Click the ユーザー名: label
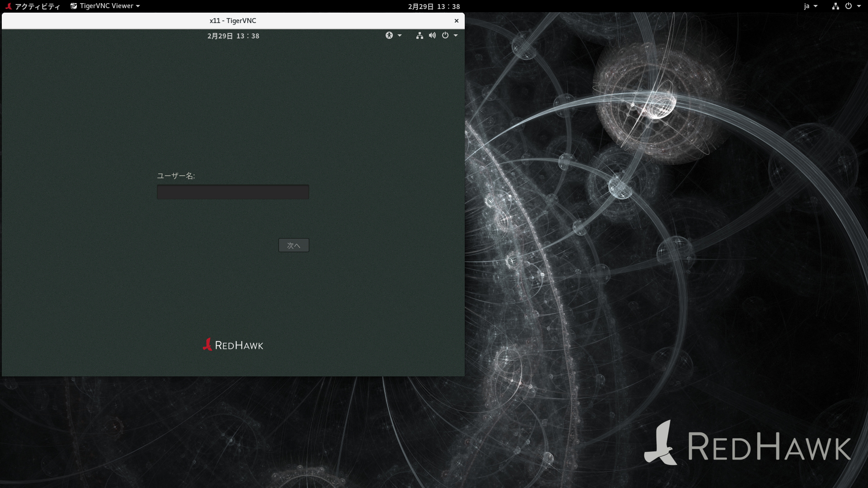 (176, 176)
